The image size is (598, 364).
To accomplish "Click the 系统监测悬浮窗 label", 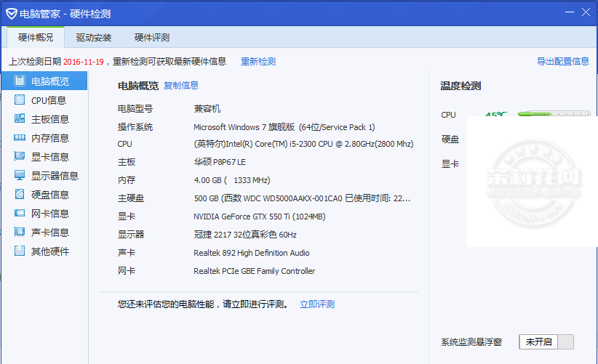I will click(471, 342).
